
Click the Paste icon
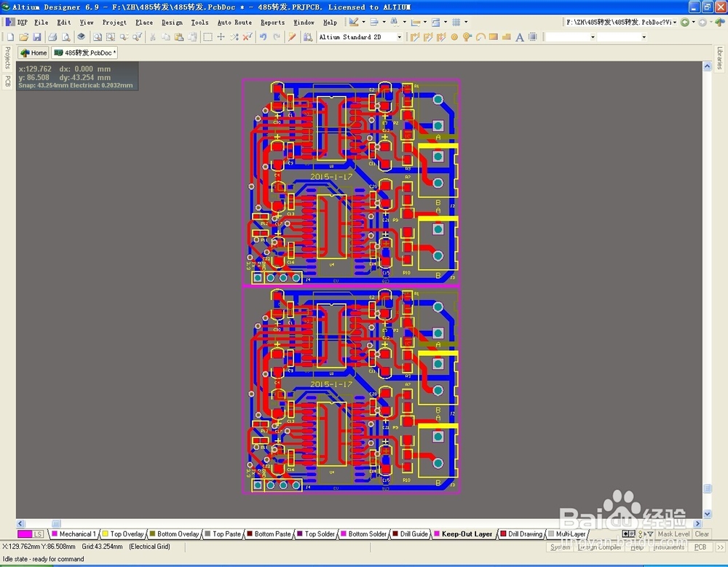179,36
